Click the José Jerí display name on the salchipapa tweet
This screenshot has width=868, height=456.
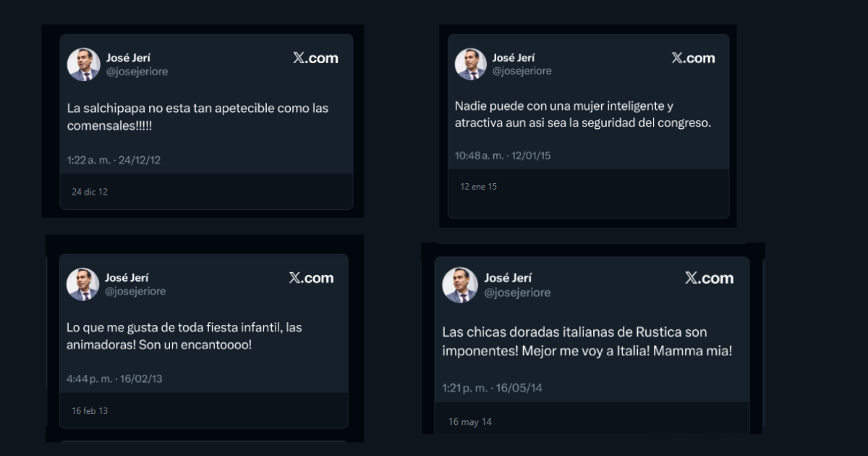[x=129, y=57]
